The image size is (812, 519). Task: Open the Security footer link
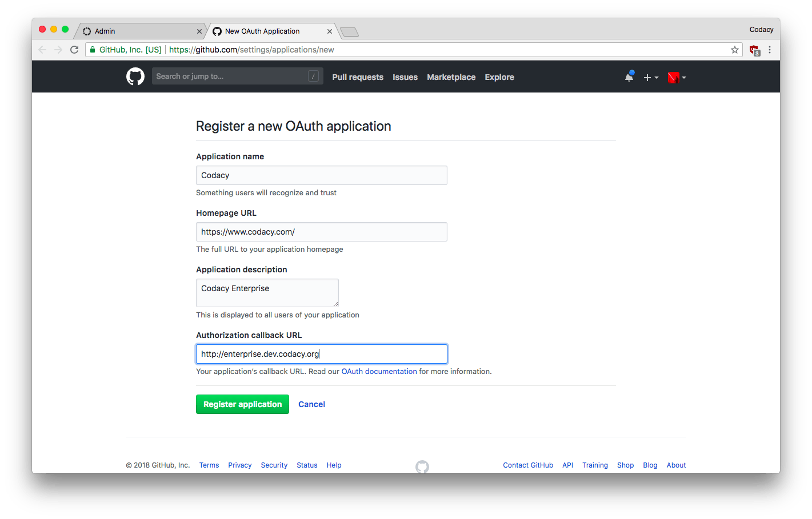274,465
